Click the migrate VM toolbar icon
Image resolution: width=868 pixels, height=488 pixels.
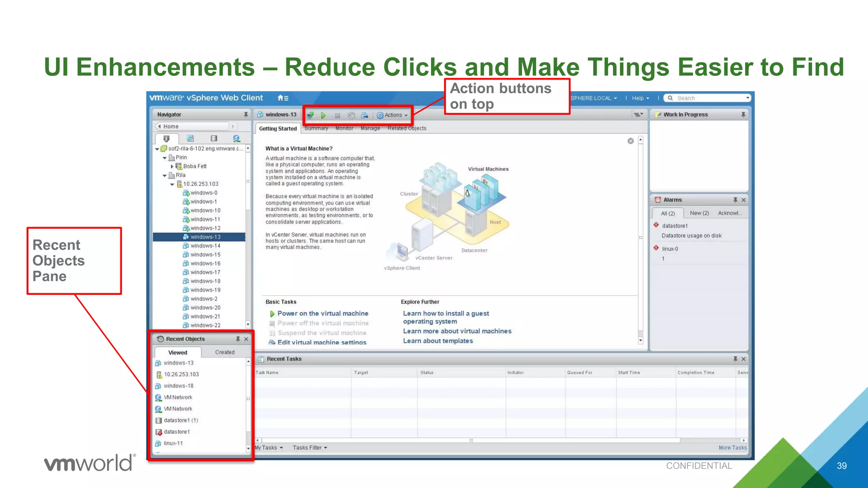pyautogui.click(x=364, y=115)
